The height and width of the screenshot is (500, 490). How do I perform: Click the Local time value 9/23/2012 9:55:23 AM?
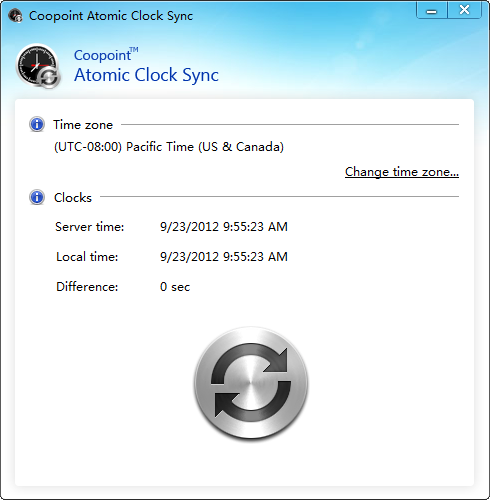tap(224, 257)
